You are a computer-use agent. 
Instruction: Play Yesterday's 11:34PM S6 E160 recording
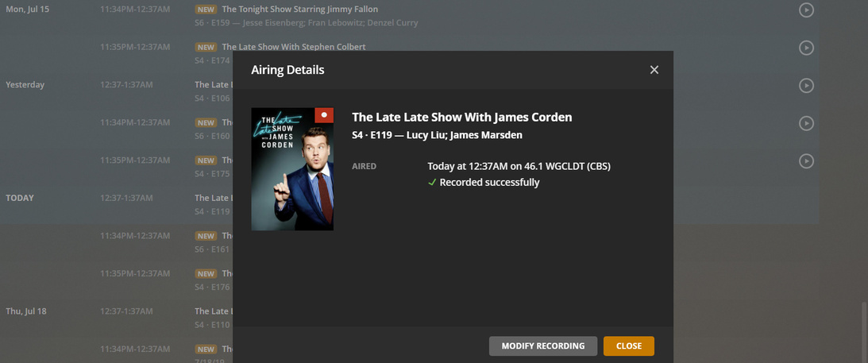click(807, 123)
